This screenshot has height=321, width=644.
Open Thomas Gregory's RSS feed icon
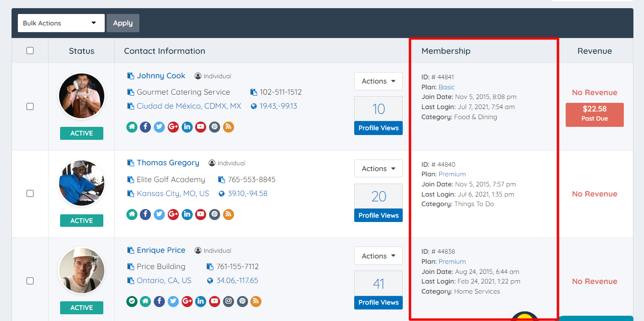click(x=229, y=214)
